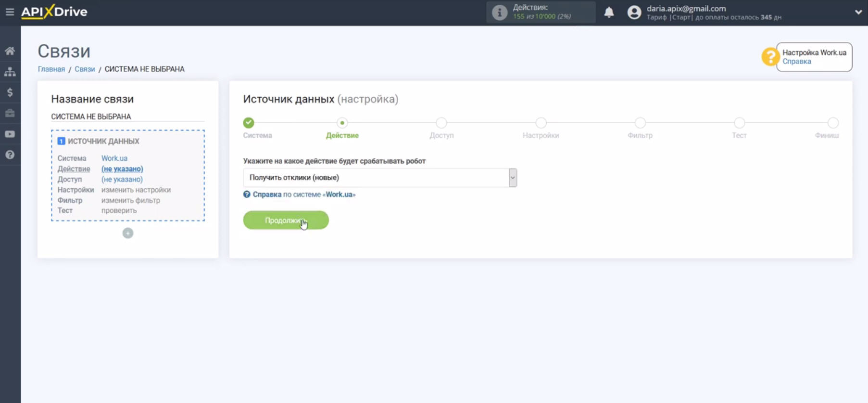Click help icon beside Справка по системе

tap(247, 195)
